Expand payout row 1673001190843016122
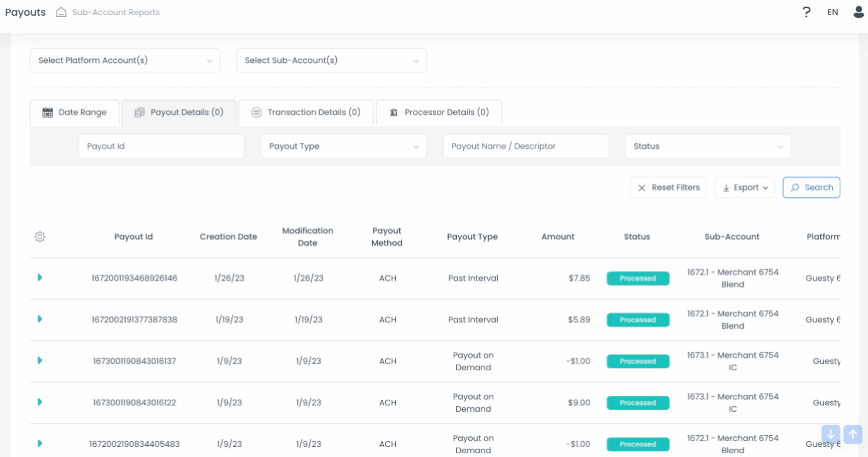Screen dimensions: 868x457 tap(40, 402)
